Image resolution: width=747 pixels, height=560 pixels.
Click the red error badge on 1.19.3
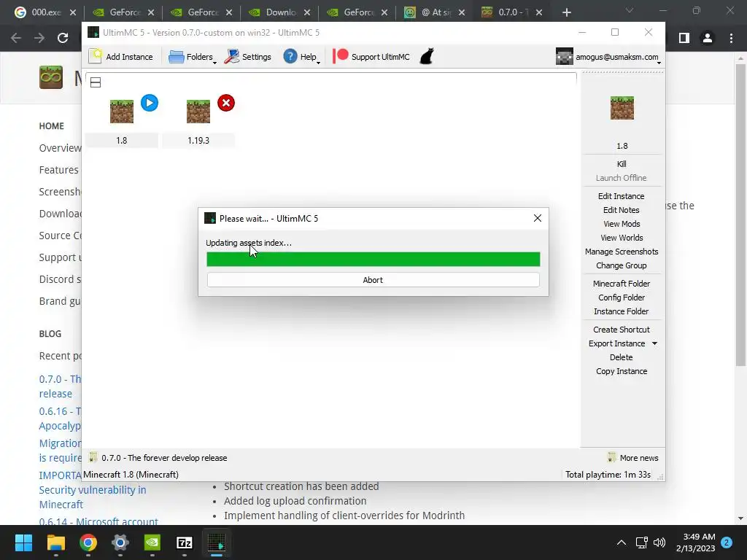(x=226, y=103)
